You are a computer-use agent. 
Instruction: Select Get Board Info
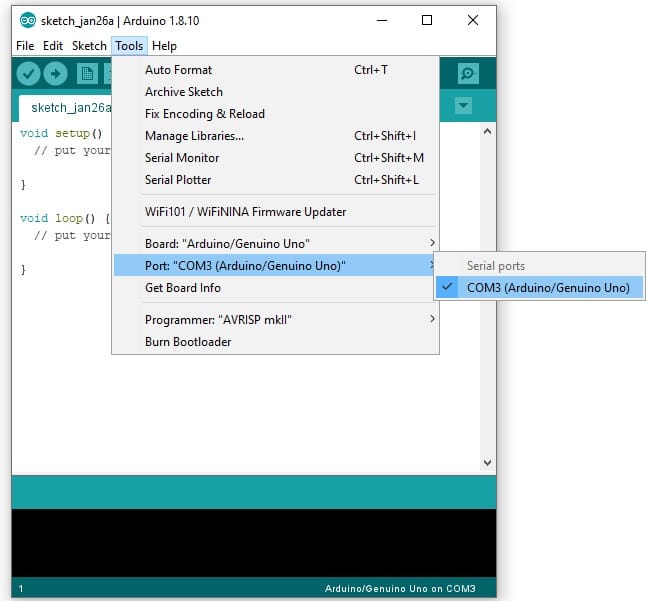click(x=274, y=287)
